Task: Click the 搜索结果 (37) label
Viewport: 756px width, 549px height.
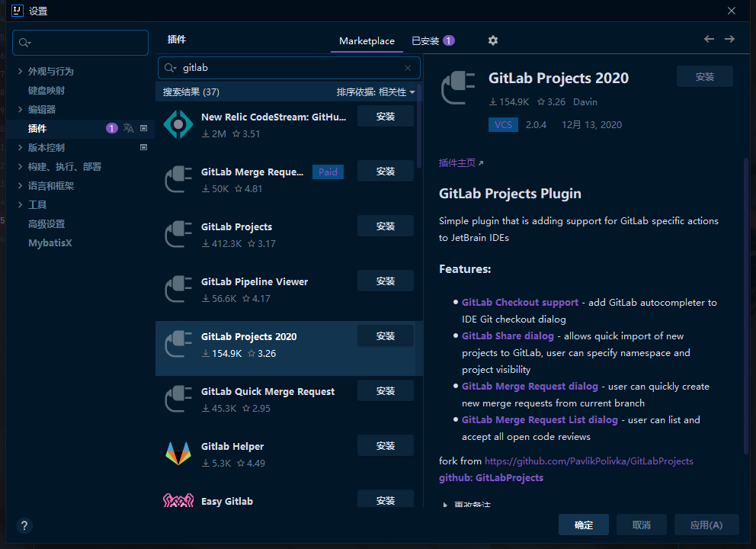Action: click(191, 92)
